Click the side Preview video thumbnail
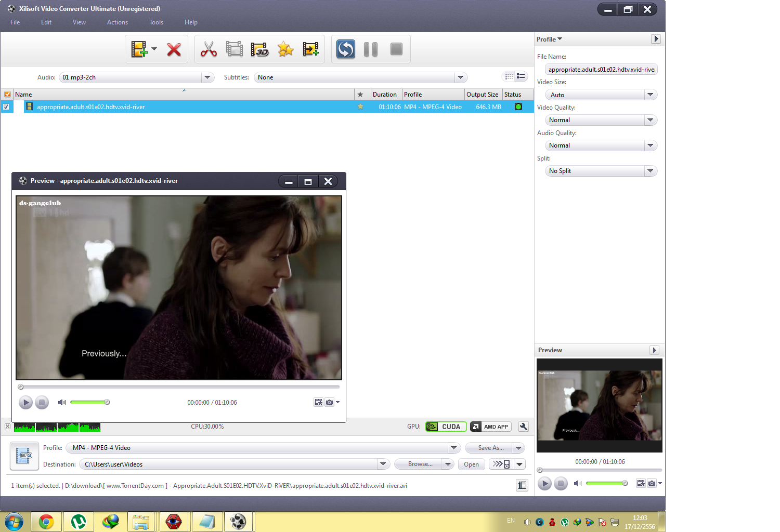 coord(600,405)
